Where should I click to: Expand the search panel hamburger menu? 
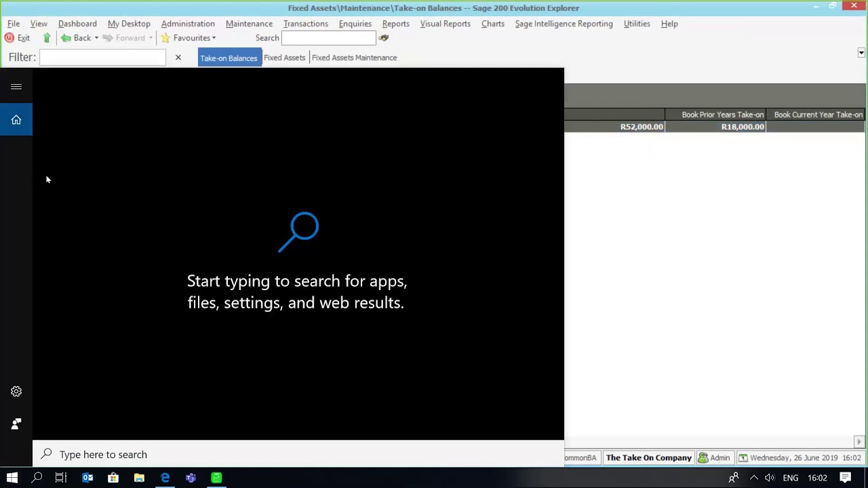(16, 87)
